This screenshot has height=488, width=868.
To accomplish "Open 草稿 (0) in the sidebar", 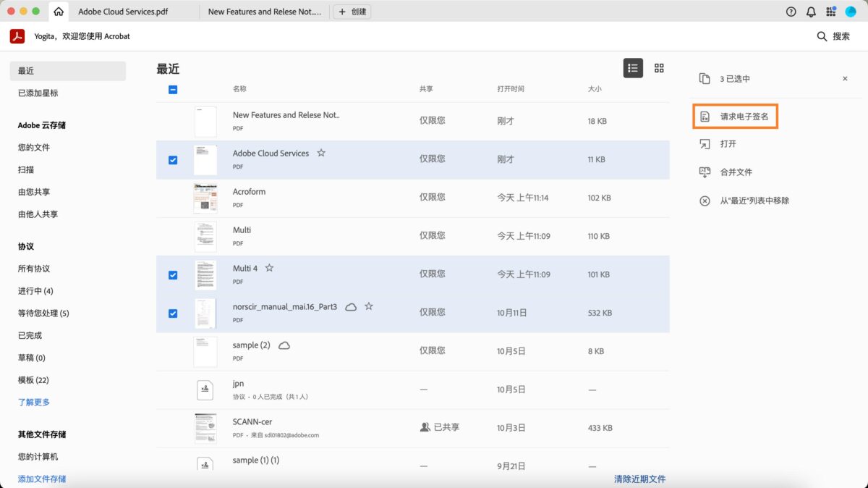I will 32,358.
